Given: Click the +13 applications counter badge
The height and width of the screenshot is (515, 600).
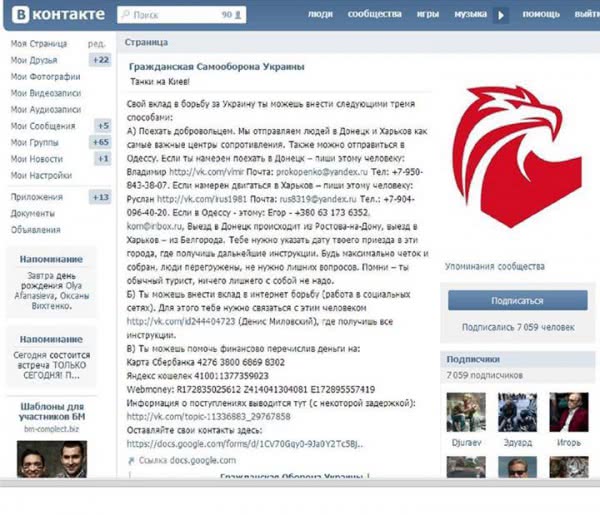Looking at the screenshot, I should tap(100, 197).
